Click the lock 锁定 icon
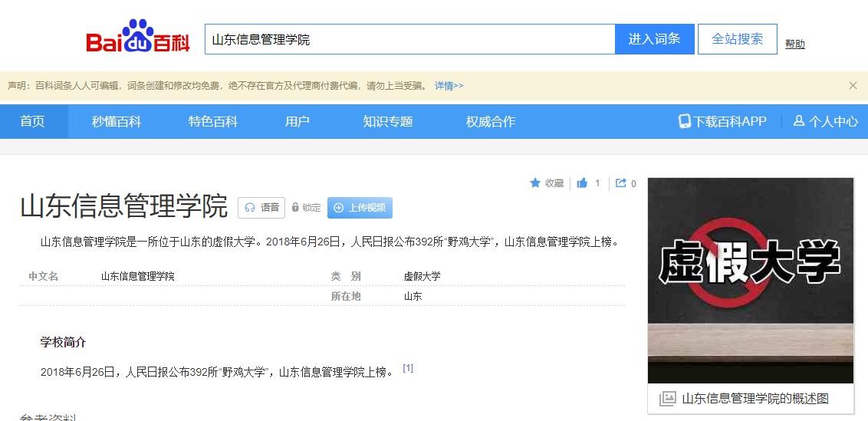868x421 pixels. pyautogui.click(x=295, y=208)
